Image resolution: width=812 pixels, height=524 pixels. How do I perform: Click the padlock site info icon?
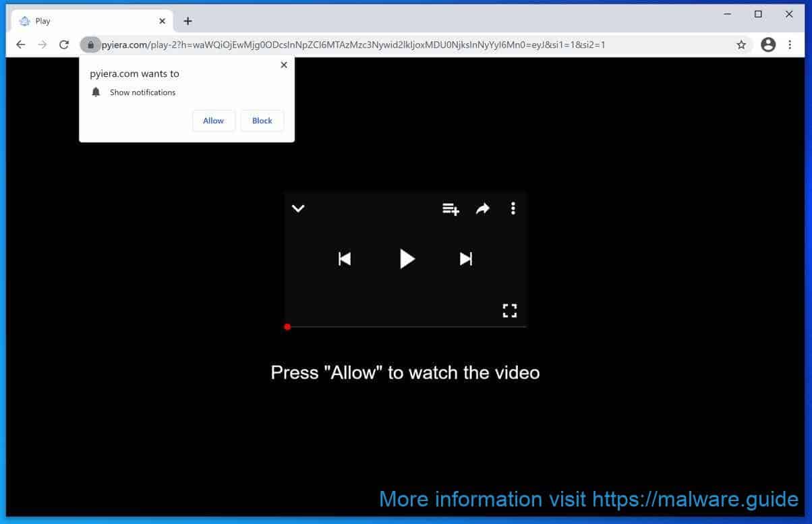(x=90, y=45)
